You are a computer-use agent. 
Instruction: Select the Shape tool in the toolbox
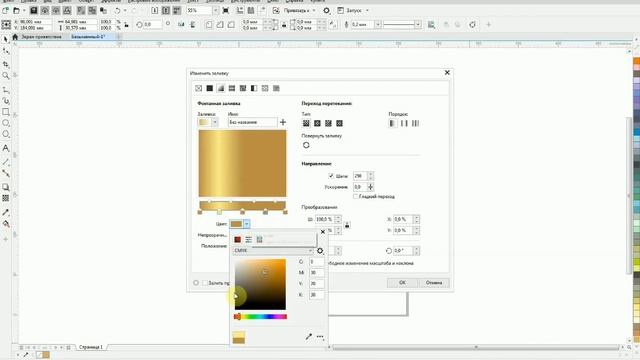[6, 51]
